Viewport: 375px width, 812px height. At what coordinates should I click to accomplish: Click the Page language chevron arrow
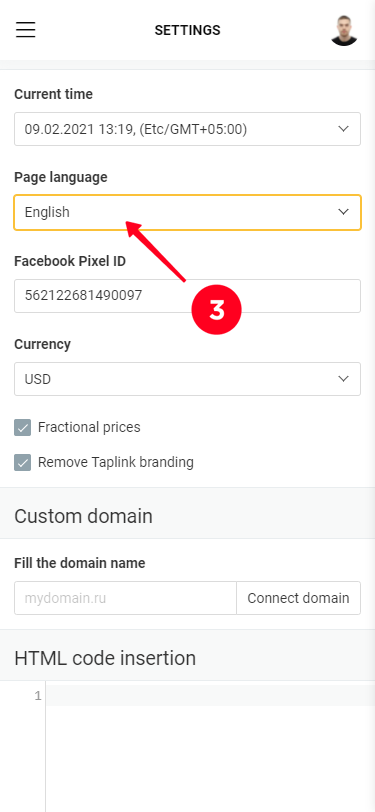(343, 212)
